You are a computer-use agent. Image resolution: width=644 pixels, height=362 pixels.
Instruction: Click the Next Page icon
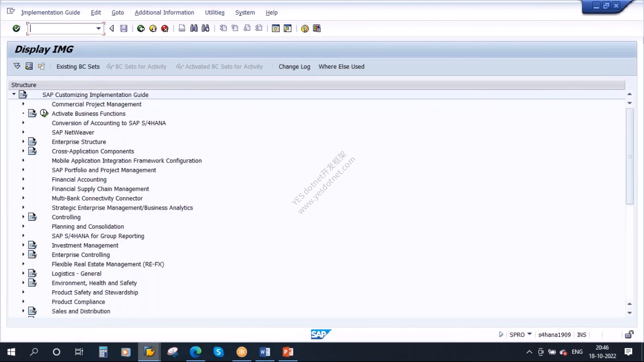[x=247, y=28]
